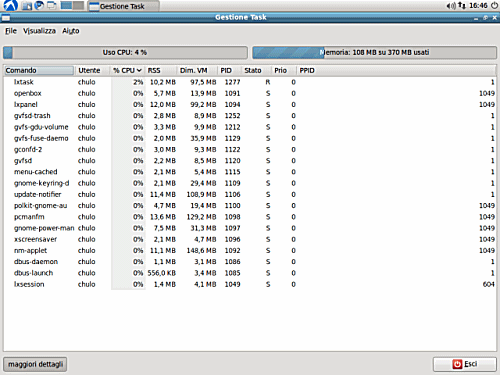The height and width of the screenshot is (375, 500).
Task: Click the 2% CPU cell for lxtask
Action: tap(138, 82)
